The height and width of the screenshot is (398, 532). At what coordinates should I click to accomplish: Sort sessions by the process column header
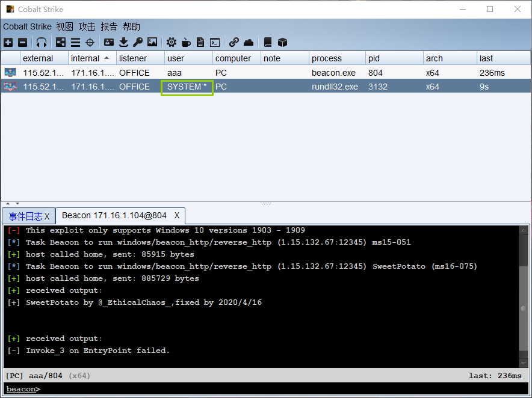(337, 58)
